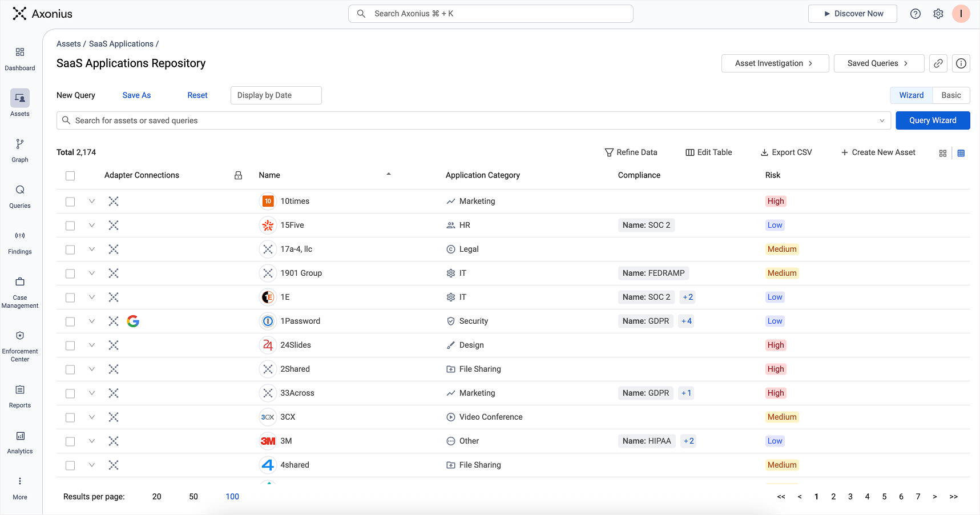Expand the 15Five row chevron
The height and width of the screenshot is (515, 980).
coord(91,225)
